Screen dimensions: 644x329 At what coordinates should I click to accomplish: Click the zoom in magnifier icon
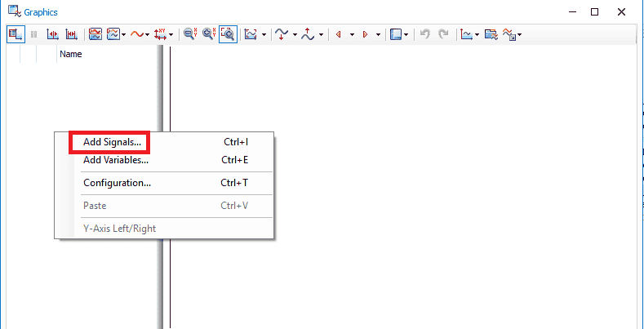pyautogui.click(x=208, y=34)
